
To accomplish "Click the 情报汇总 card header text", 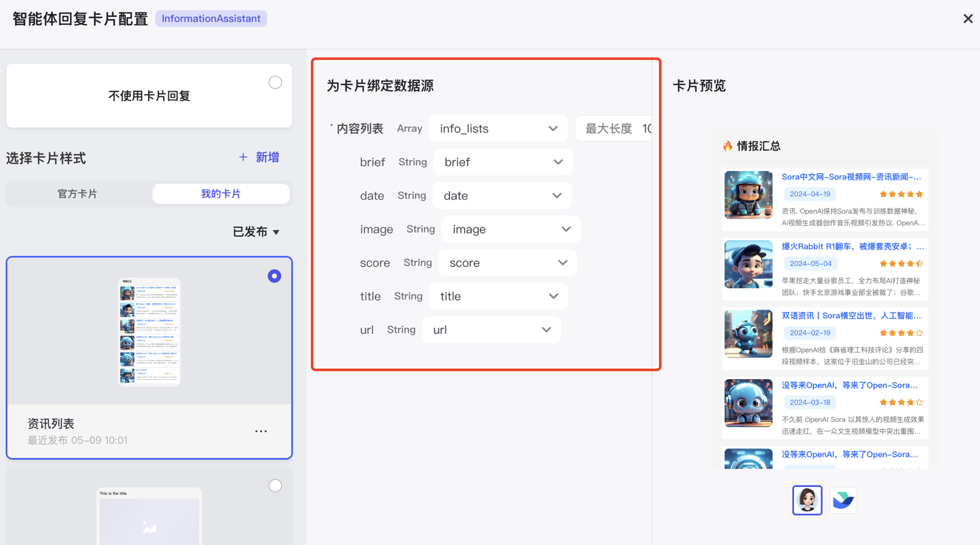I will click(758, 146).
